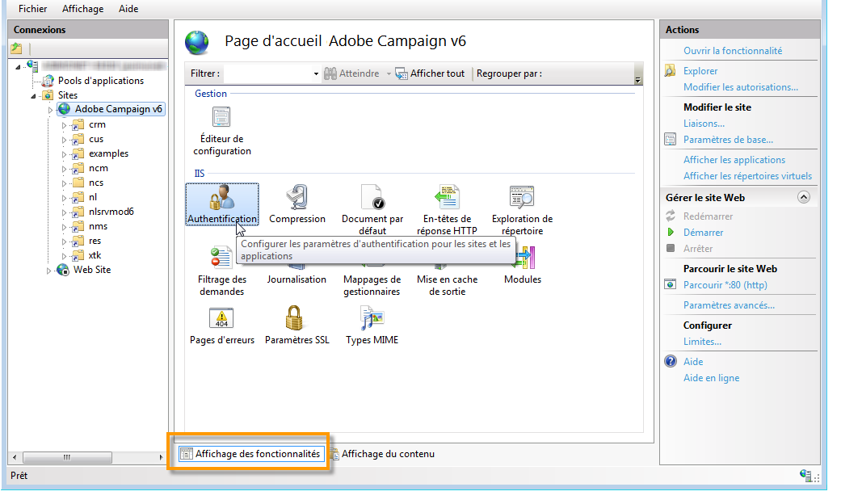
Task: Click the Liaisons link
Action: [704, 124]
